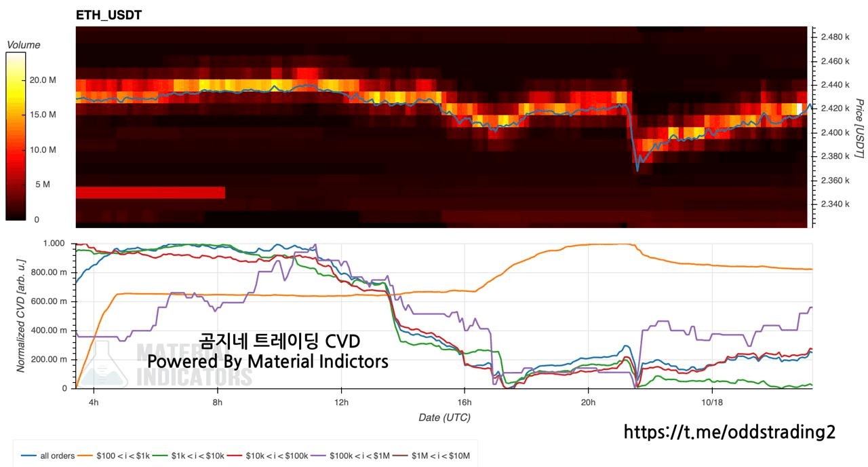This screenshot has width=868, height=467.
Task: Click the '2.420 k' price axis label
Action: (835, 109)
